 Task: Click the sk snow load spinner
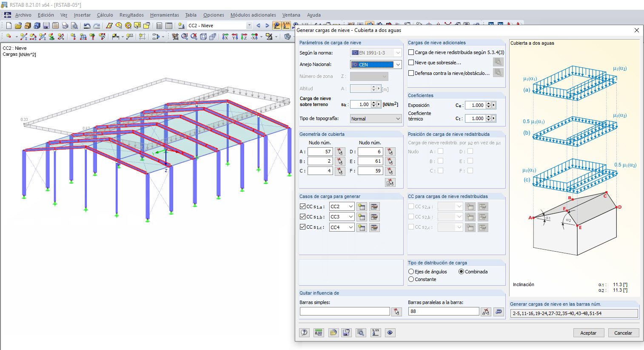(x=373, y=104)
